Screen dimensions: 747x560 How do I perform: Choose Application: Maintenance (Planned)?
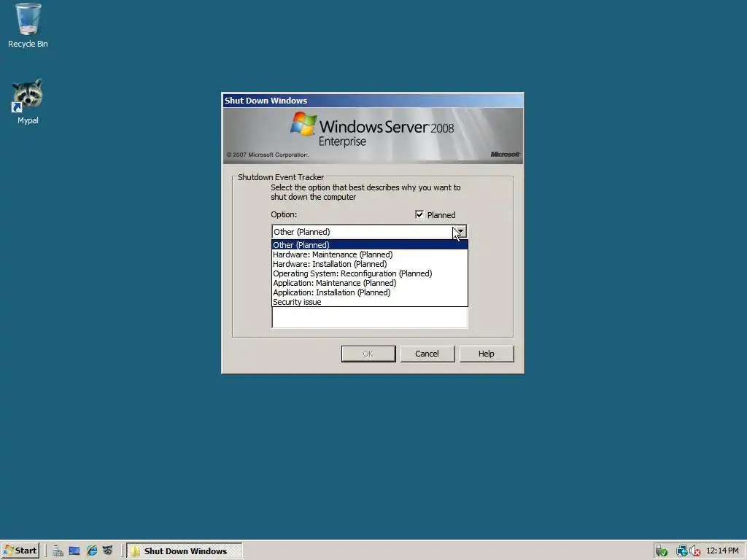point(370,283)
